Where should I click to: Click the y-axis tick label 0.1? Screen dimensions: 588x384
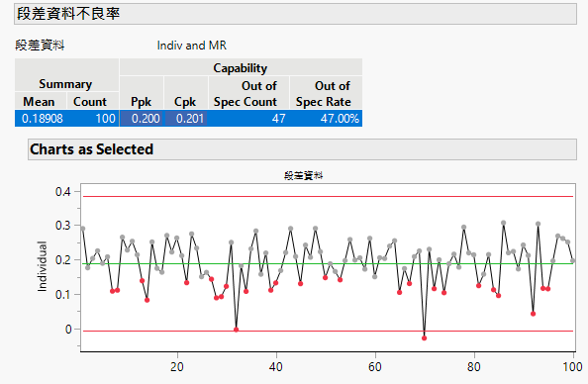point(63,294)
